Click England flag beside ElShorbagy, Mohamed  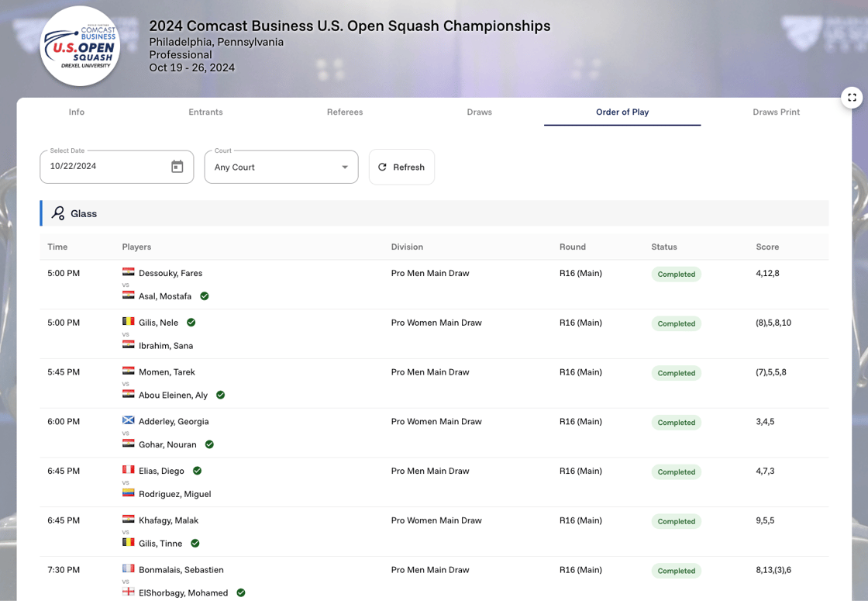coord(129,592)
